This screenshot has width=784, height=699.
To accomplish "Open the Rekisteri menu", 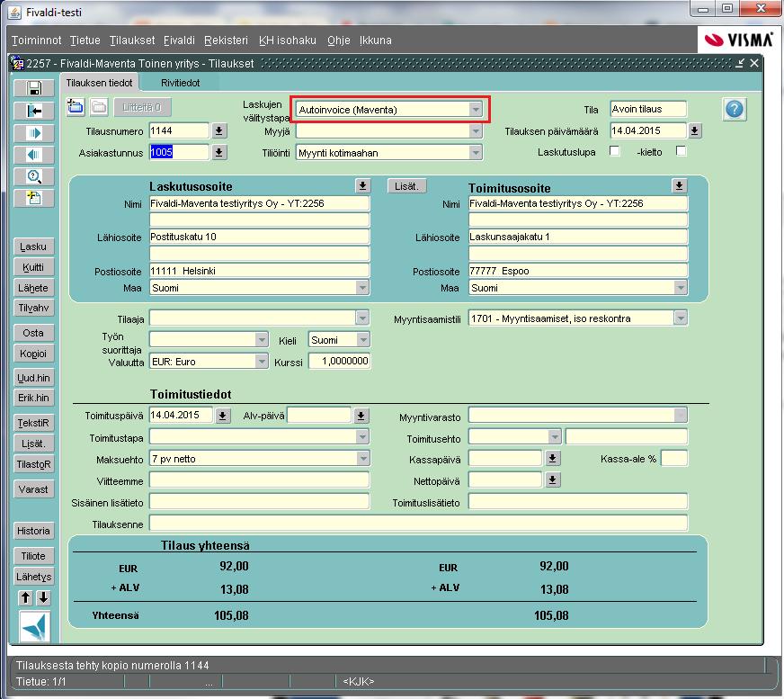I will (226, 40).
